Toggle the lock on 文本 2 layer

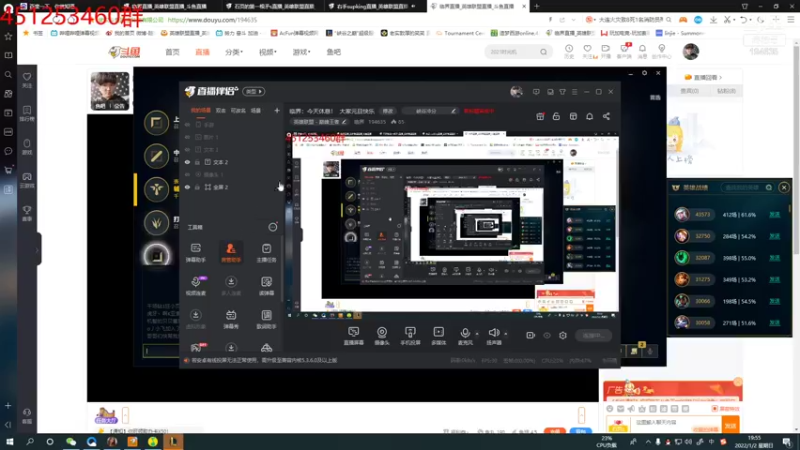(x=197, y=162)
